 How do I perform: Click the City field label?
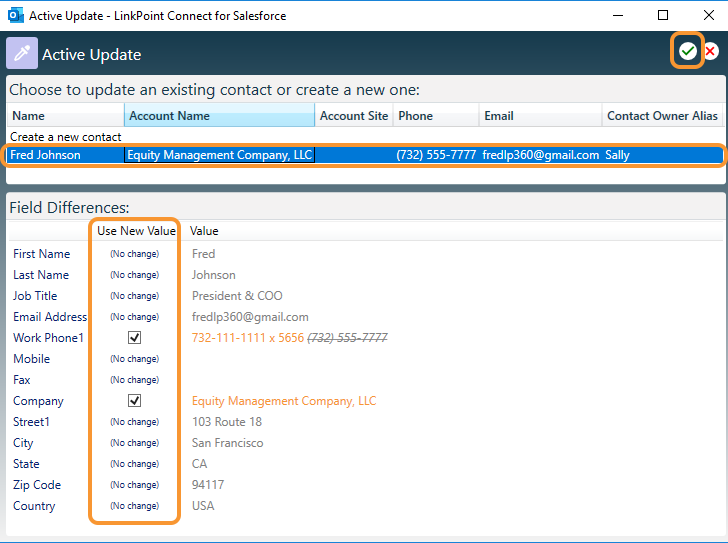pos(23,443)
